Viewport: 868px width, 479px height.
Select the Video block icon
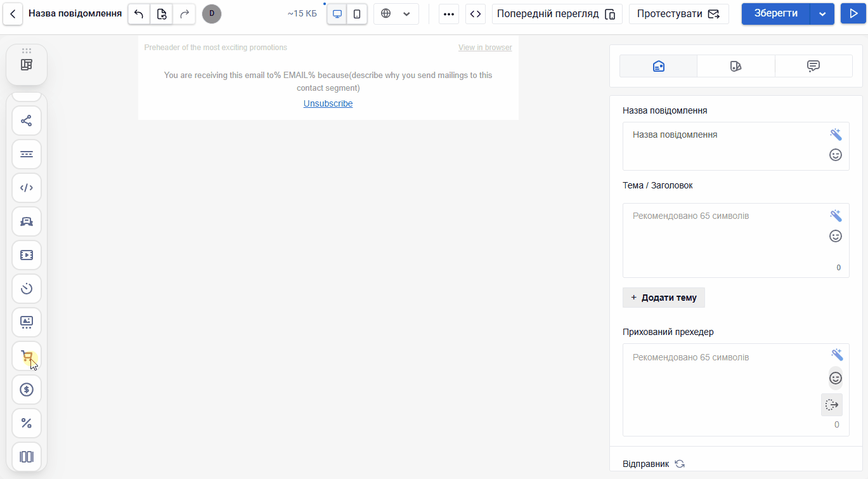tap(27, 255)
